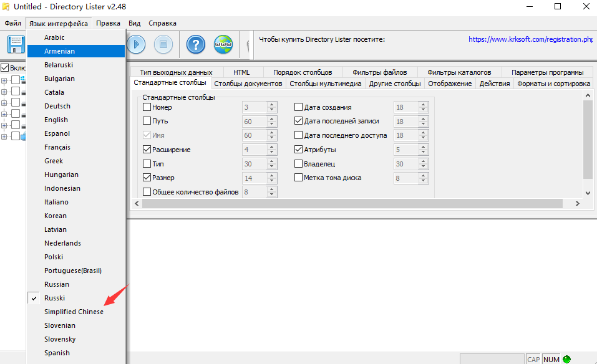
Task: Click the green status indicator light
Action: (x=566, y=359)
